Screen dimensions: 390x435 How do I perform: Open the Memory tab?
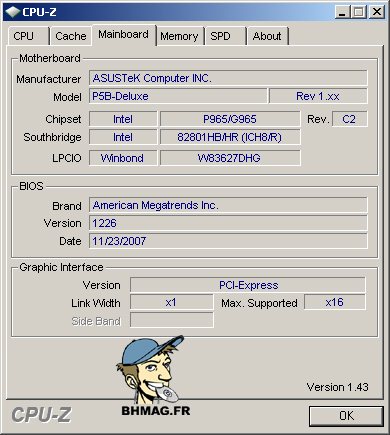179,36
